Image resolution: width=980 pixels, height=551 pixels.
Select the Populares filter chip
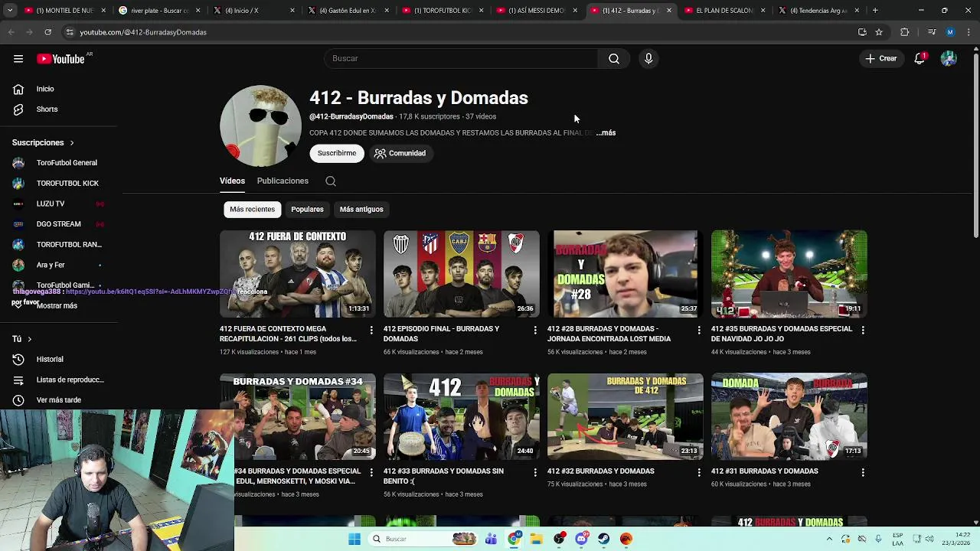click(x=307, y=209)
